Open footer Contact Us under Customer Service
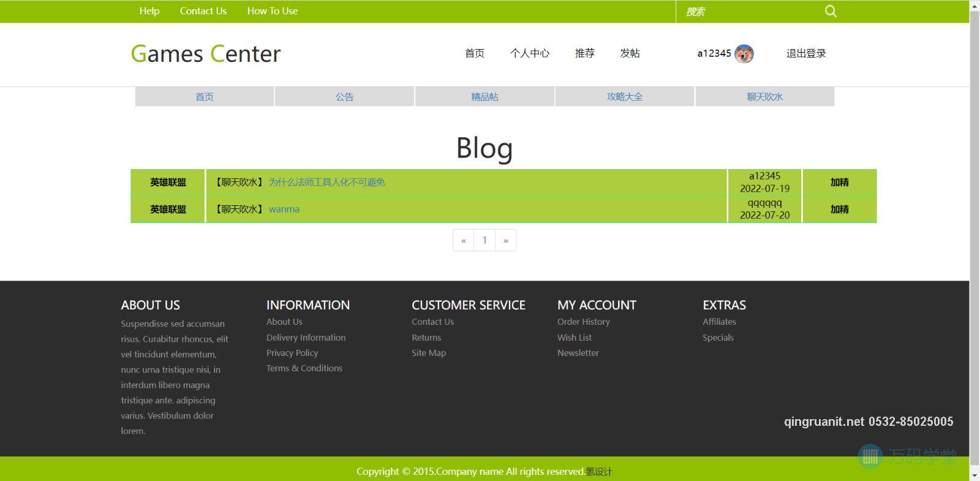 tap(433, 322)
